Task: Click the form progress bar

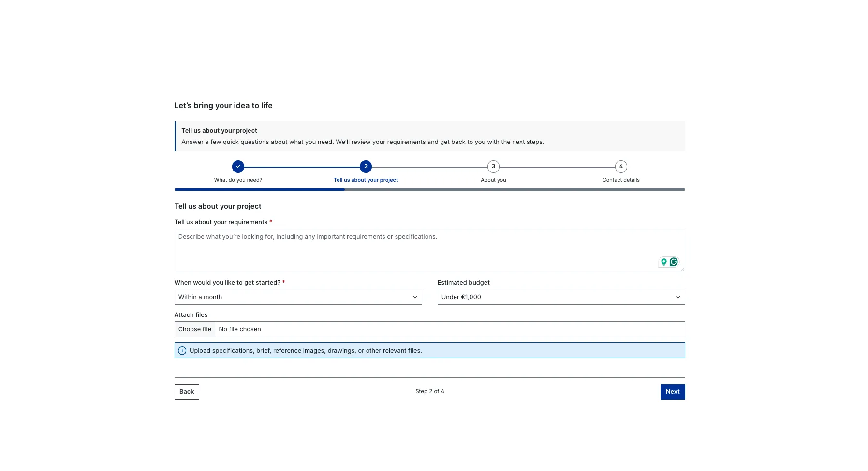Action: tap(429, 190)
